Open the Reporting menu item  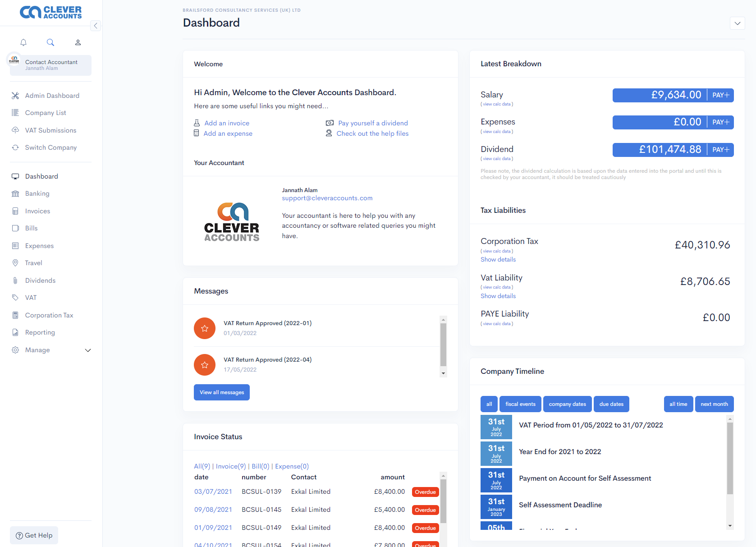click(x=39, y=332)
